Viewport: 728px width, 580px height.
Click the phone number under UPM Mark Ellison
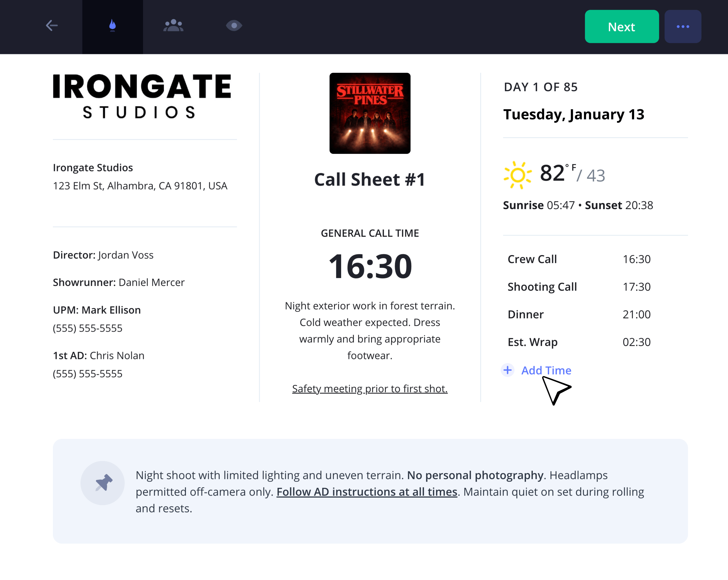click(88, 328)
